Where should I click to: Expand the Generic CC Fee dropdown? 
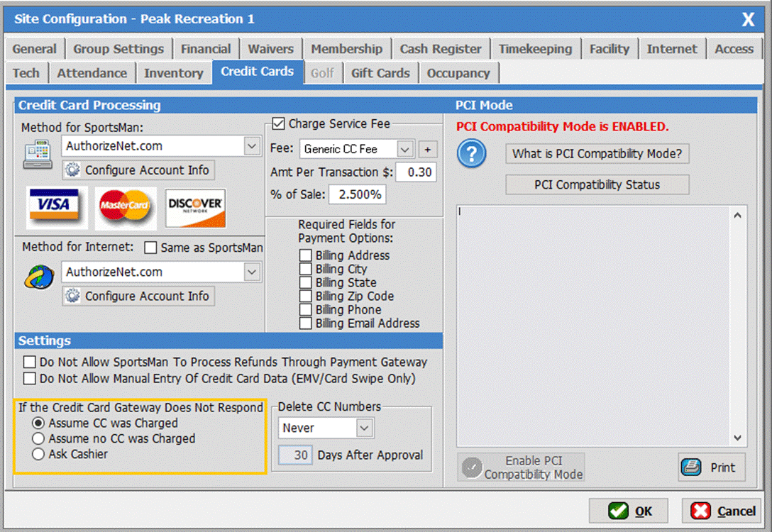tap(404, 149)
